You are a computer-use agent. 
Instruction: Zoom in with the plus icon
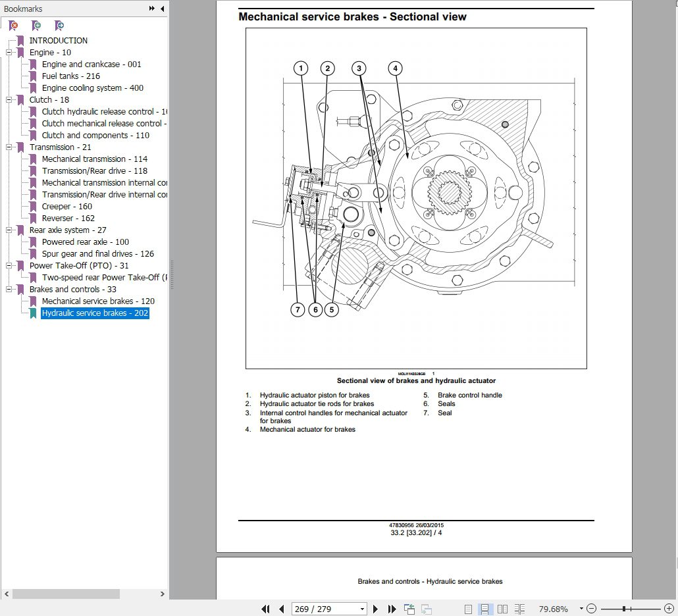(669, 609)
